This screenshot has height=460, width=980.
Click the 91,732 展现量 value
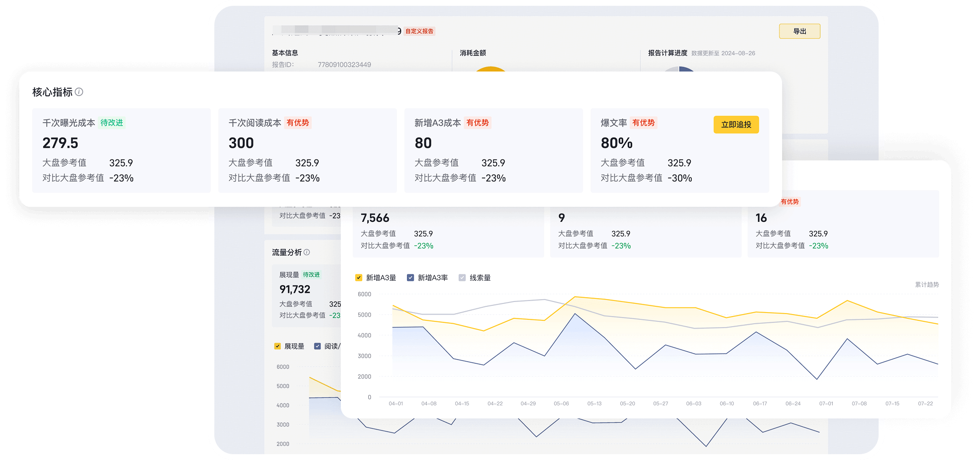point(295,289)
